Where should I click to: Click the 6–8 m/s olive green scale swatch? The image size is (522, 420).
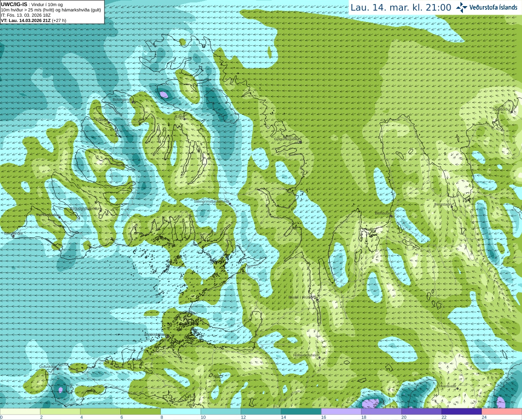(140, 411)
